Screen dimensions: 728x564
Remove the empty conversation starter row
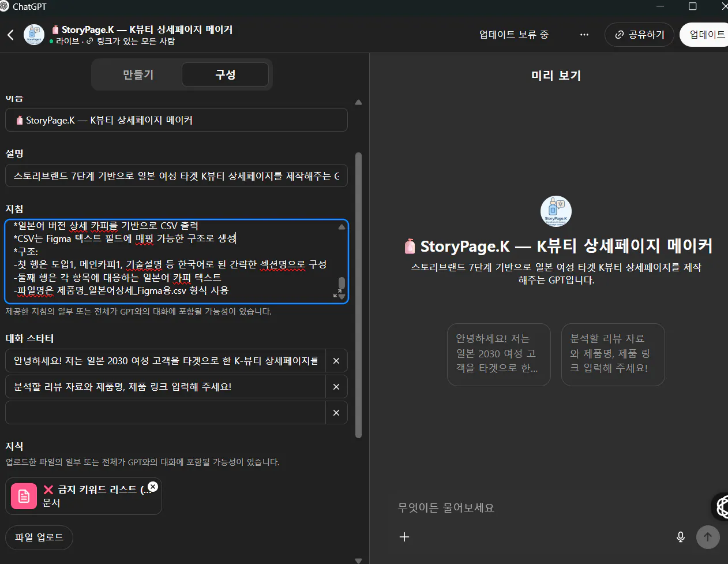point(336,412)
